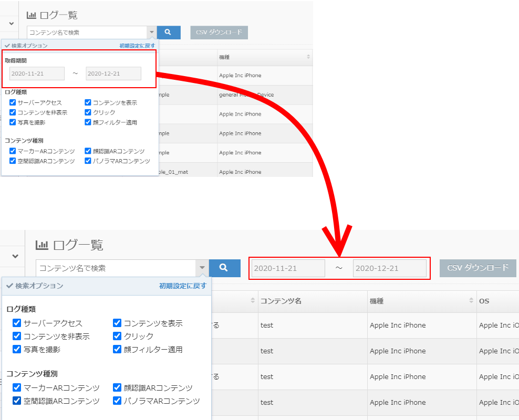This screenshot has width=519, height=420.
Task: Toggle クリック checkbox in upper panel
Action: tap(88, 112)
